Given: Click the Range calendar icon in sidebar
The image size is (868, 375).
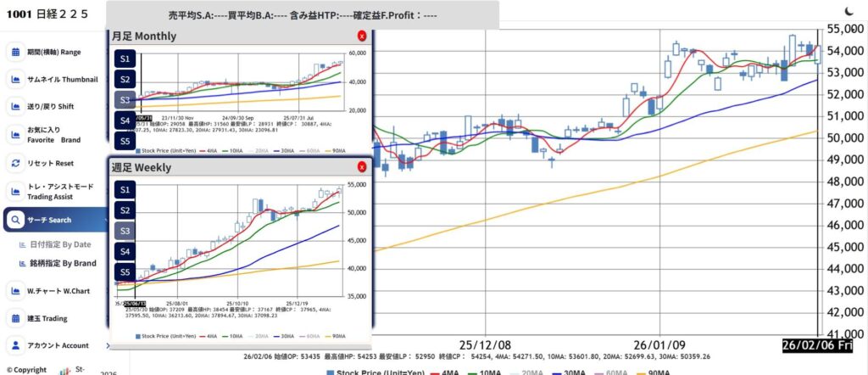Looking at the screenshot, I should pos(16,52).
